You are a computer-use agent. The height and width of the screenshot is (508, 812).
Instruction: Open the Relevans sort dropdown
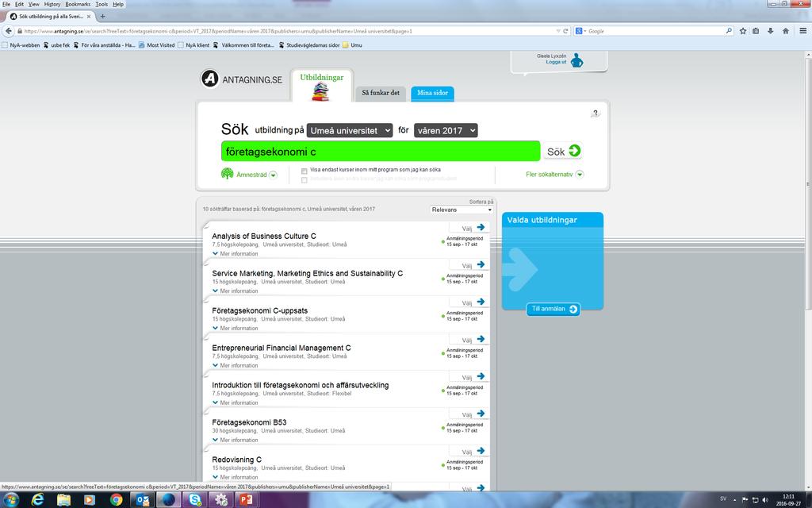pos(462,210)
